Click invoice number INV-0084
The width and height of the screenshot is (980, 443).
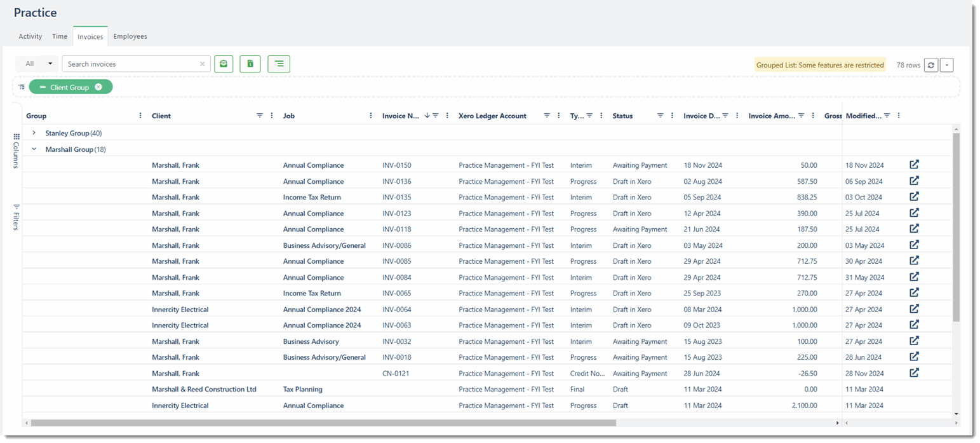397,277
